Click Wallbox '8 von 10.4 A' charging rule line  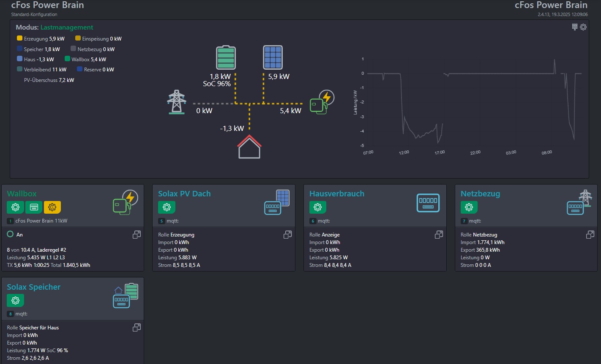pos(37,250)
